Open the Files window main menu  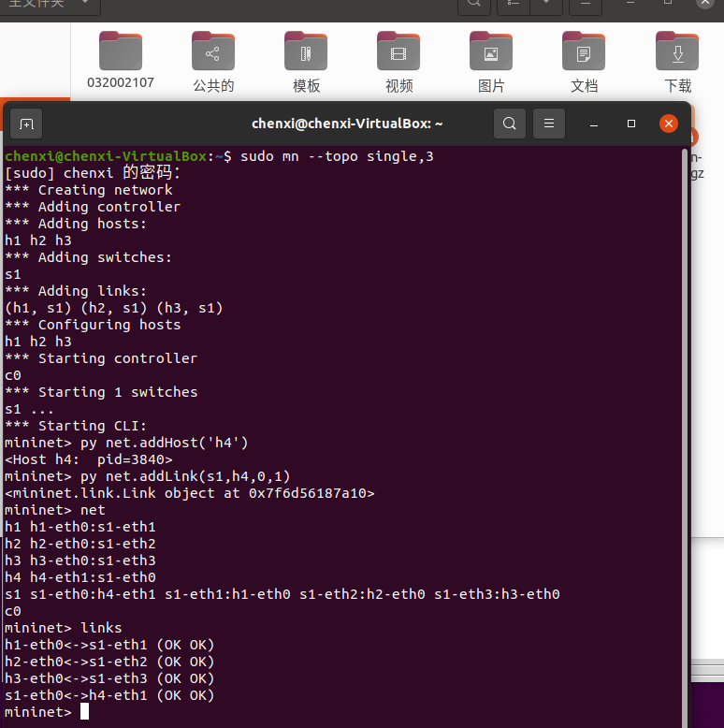(x=586, y=5)
